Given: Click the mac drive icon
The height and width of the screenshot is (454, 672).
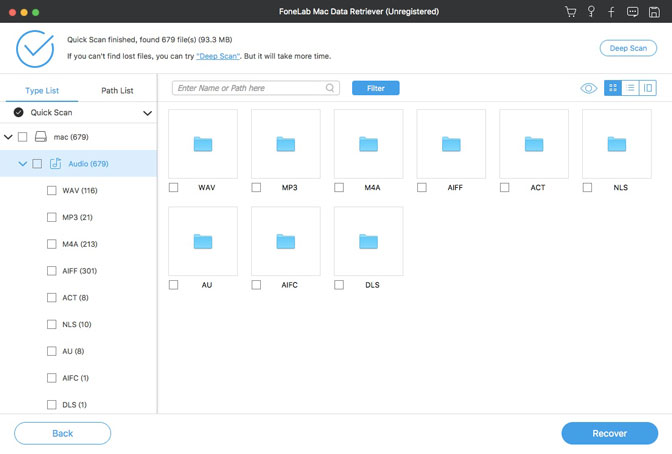Looking at the screenshot, I should [41, 137].
